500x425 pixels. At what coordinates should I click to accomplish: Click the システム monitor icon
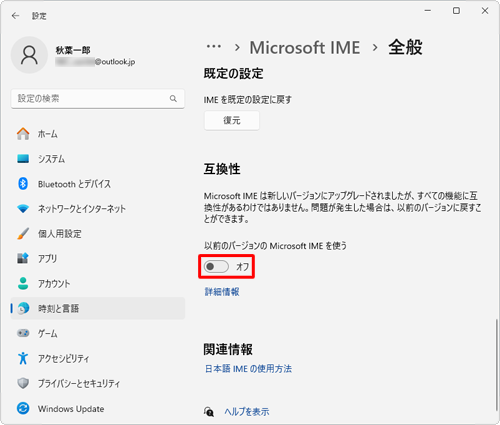coord(23,159)
